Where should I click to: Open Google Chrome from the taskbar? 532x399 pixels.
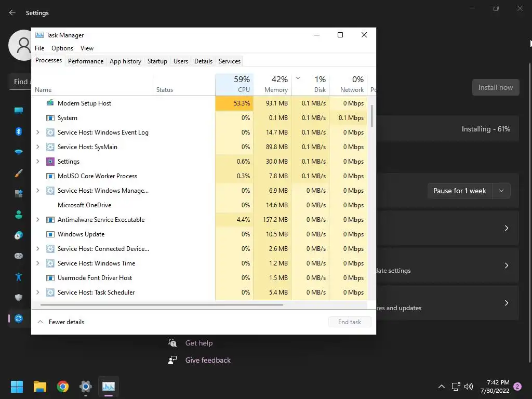pyautogui.click(x=63, y=387)
